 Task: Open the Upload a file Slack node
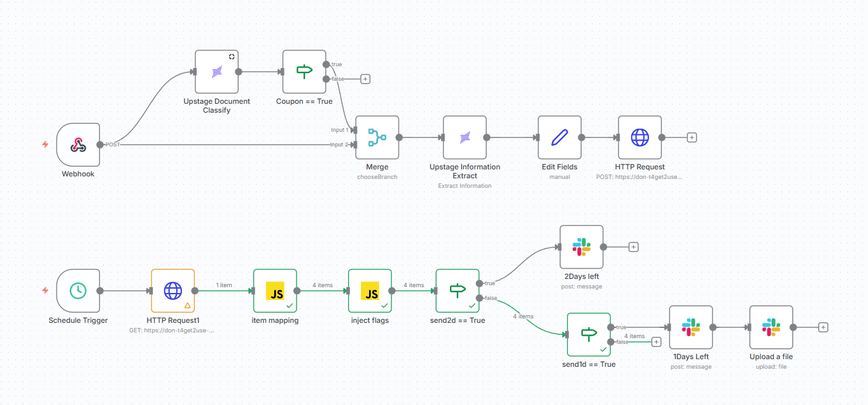771,327
